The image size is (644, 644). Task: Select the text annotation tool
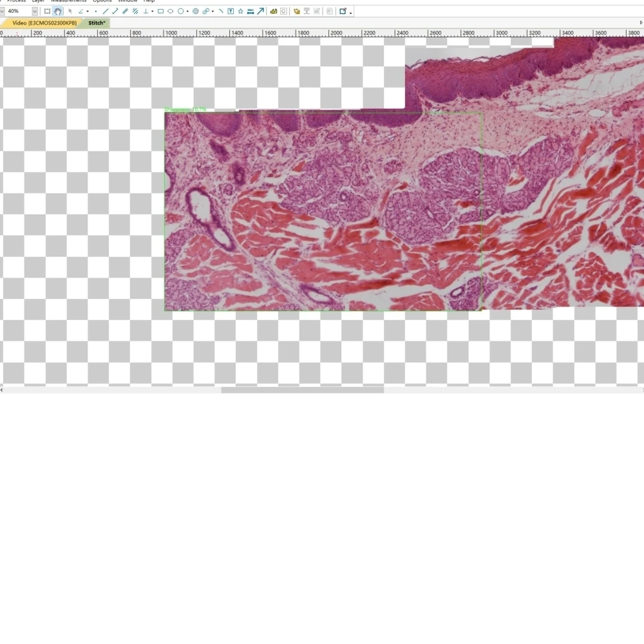click(x=231, y=12)
